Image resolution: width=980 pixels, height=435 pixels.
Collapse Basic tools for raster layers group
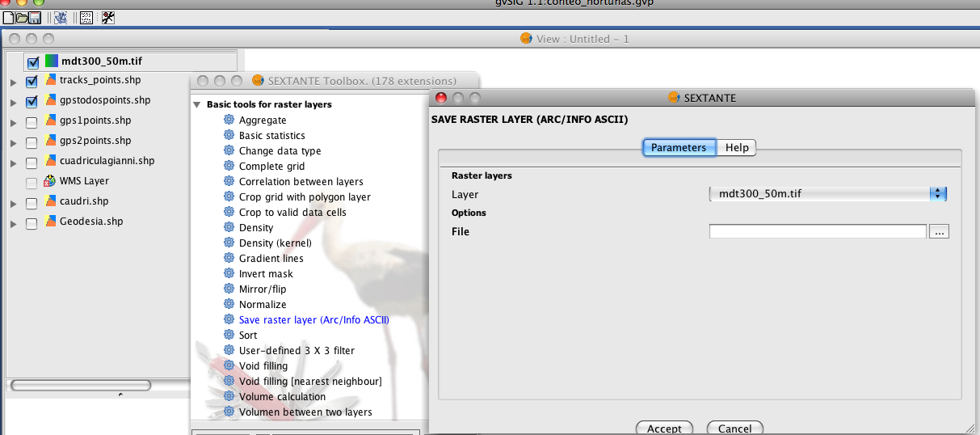pyautogui.click(x=197, y=105)
